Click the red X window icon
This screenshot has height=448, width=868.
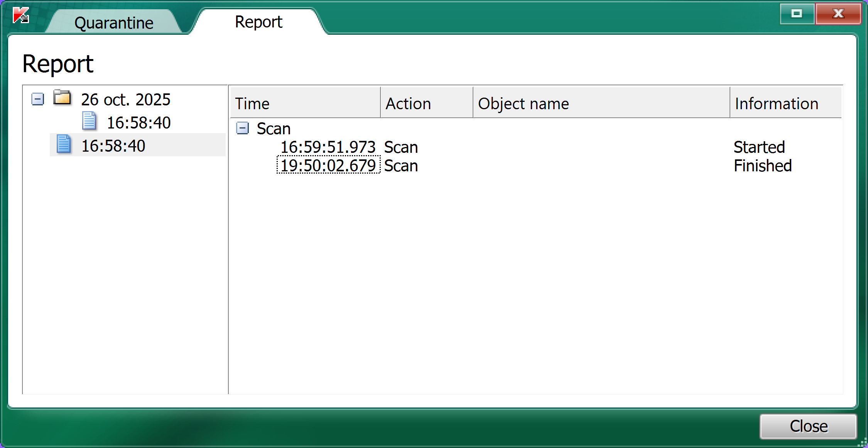[838, 14]
